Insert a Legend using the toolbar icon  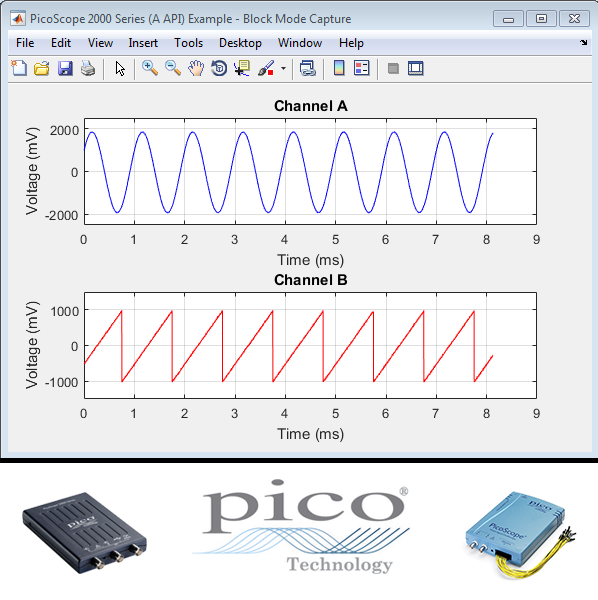[x=362, y=68]
